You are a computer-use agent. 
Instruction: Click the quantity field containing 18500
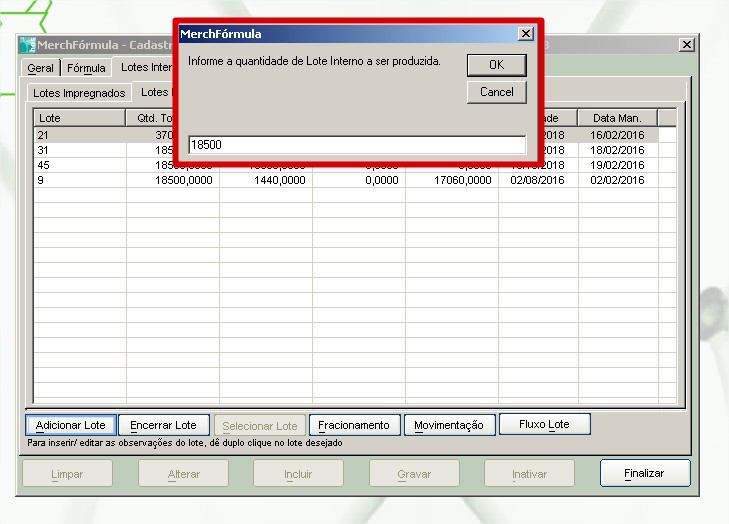(x=356, y=145)
